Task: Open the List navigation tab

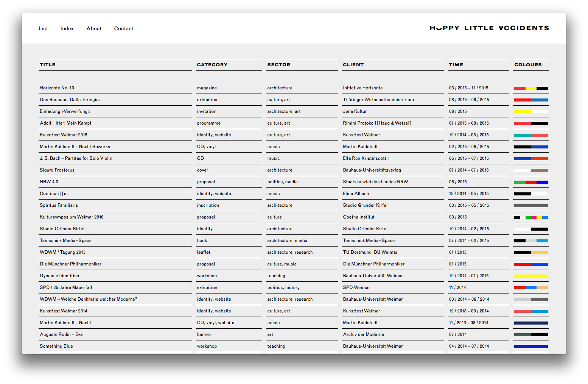Action: pyautogui.click(x=43, y=28)
